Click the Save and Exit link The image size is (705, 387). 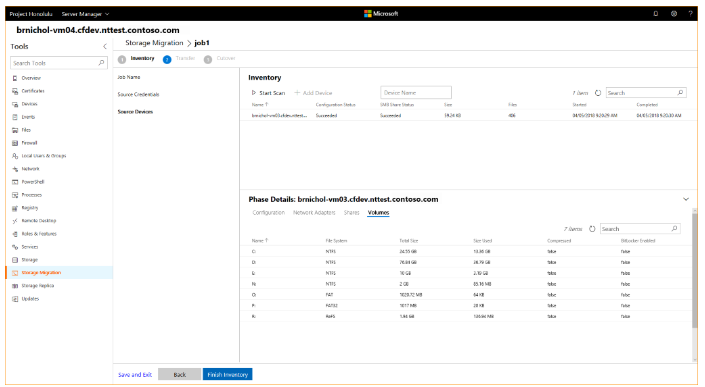point(135,374)
